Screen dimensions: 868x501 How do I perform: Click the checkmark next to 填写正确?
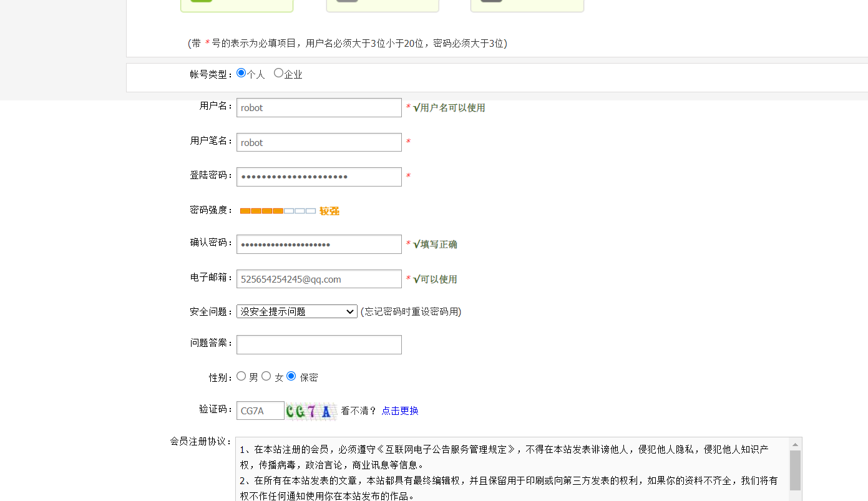tap(418, 244)
